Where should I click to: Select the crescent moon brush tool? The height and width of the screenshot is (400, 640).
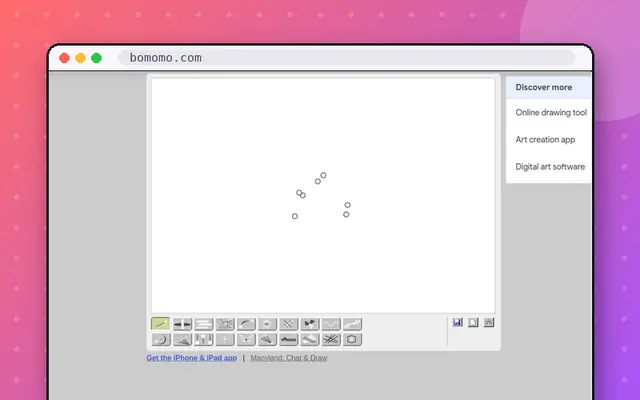coord(160,339)
